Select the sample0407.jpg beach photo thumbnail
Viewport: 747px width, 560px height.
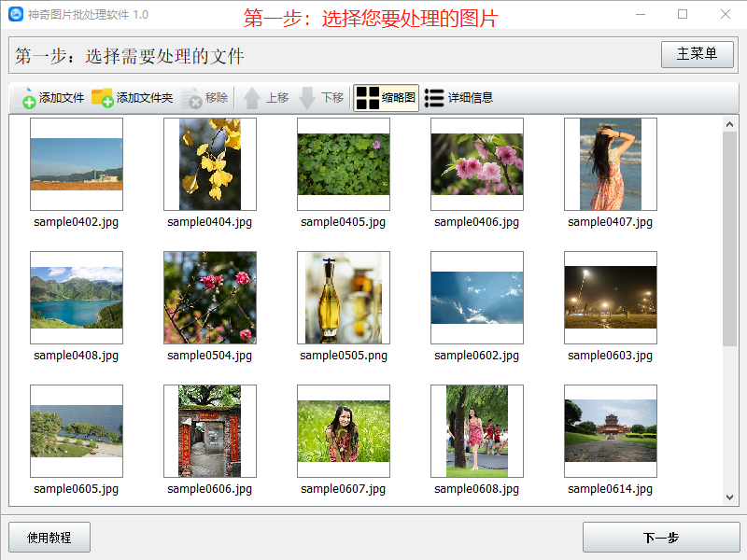coord(610,165)
